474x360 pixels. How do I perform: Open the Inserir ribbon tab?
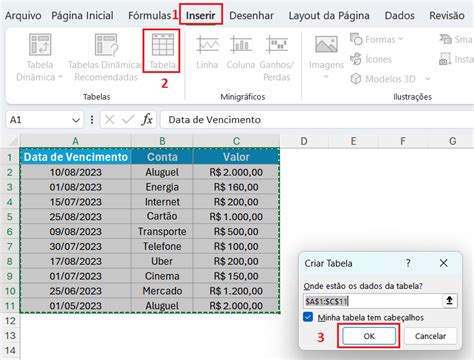tap(201, 15)
